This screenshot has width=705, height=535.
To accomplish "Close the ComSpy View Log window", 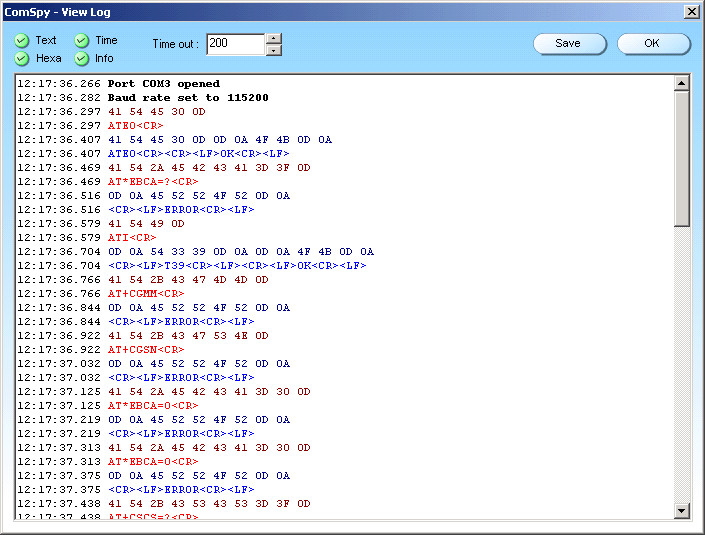I will pyautogui.click(x=692, y=12).
